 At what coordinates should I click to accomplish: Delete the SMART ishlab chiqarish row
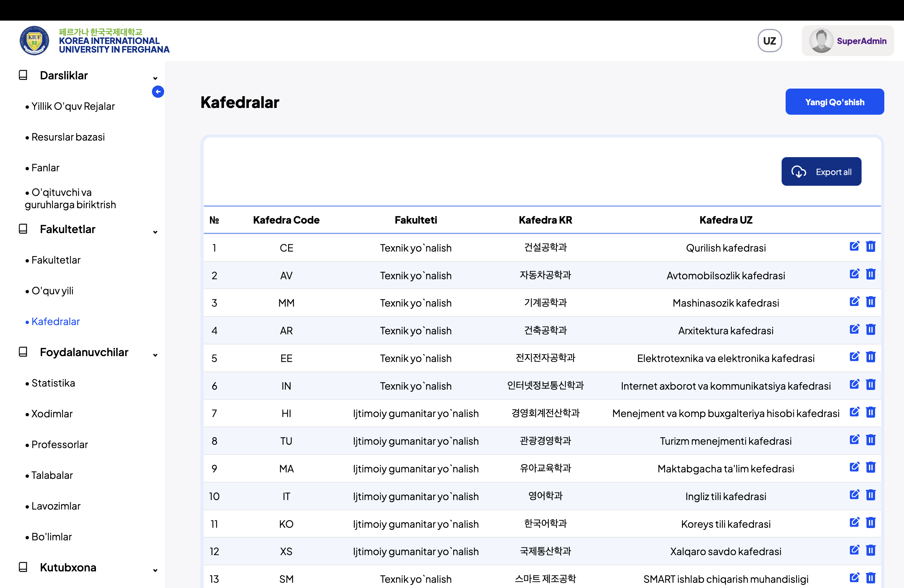(871, 578)
